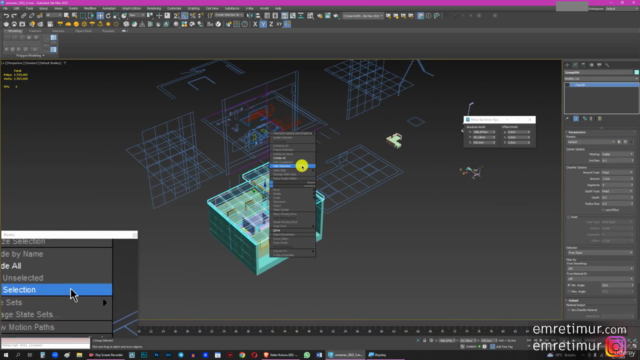The image size is (640, 360).
Task: Open the From Smoothing dropdown
Action: (600, 269)
